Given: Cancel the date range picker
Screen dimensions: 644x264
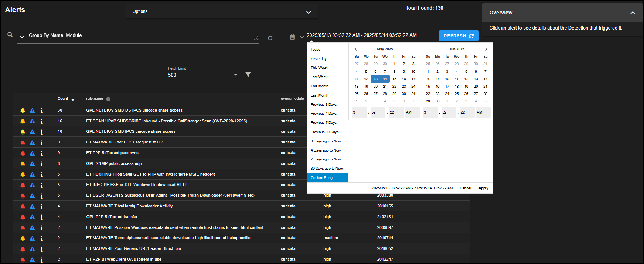Looking at the screenshot, I should point(465,188).
